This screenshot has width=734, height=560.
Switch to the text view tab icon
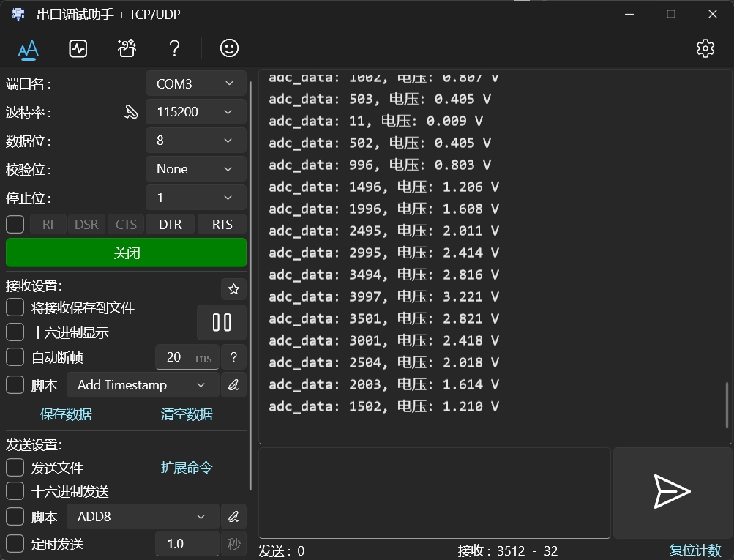29,49
